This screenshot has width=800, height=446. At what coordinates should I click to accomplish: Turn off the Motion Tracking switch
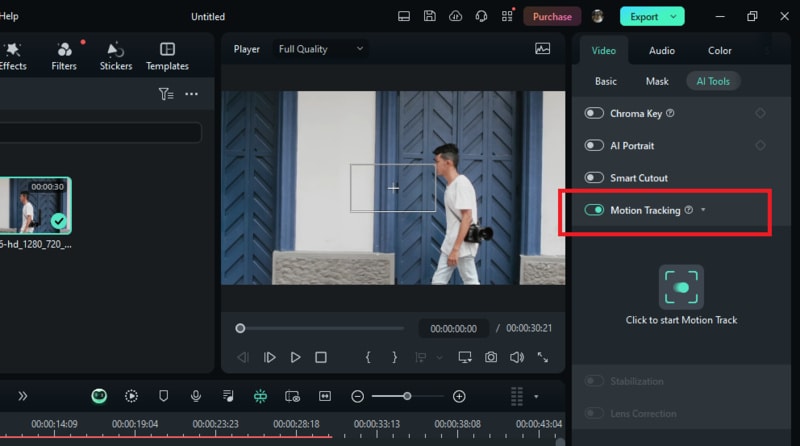[x=594, y=210]
